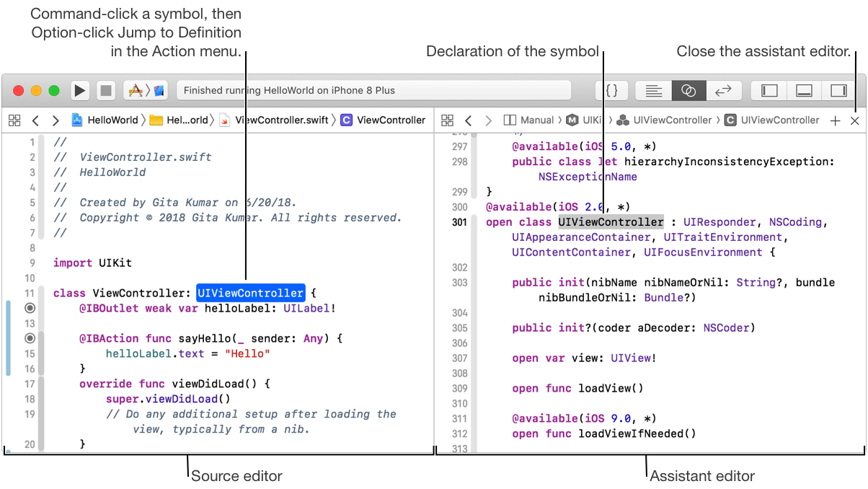The width and height of the screenshot is (868, 489).
Task: Go back in source editor history
Action: tap(35, 120)
